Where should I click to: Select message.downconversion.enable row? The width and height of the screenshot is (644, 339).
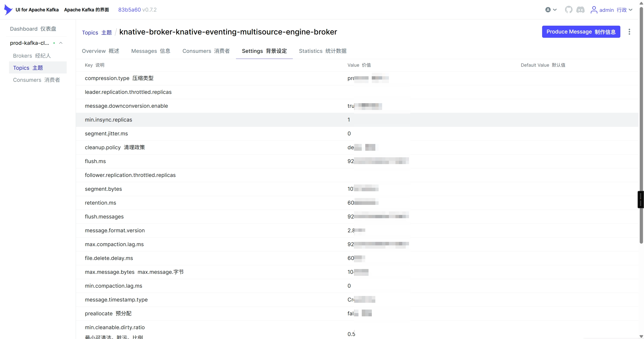357,106
